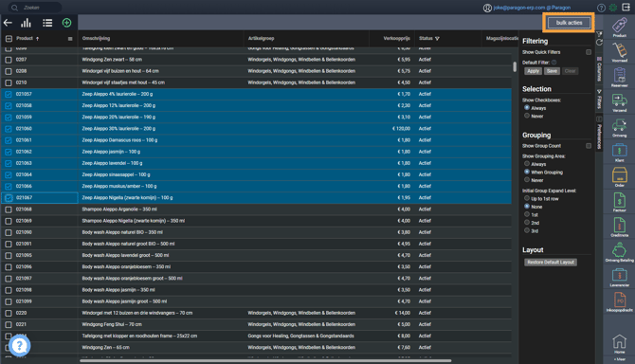Image resolution: width=635 pixels, height=364 pixels.
Task: Log out using the exit icon
Action: point(626,8)
